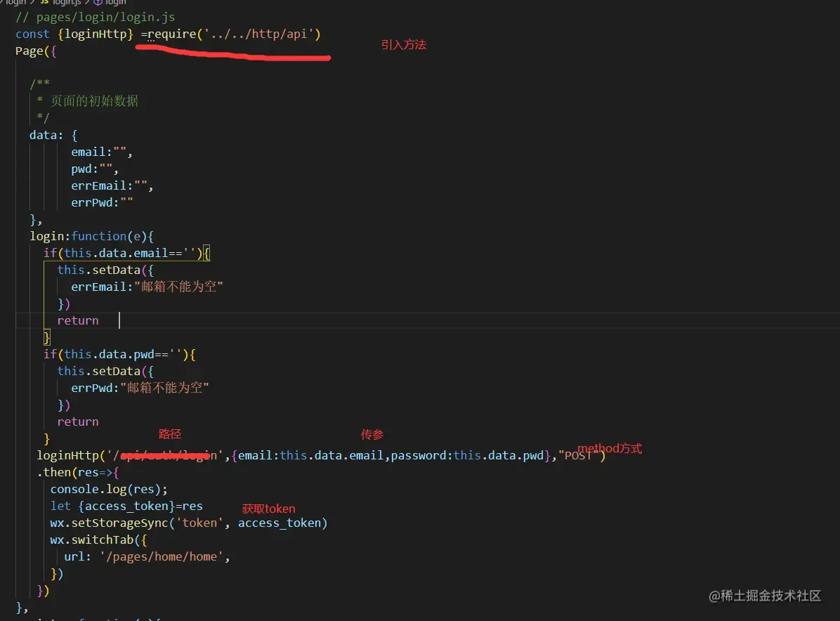Click 'password:this.data.pwd' in loginHttp call
Viewport: 840px width, 621px height.
point(467,455)
